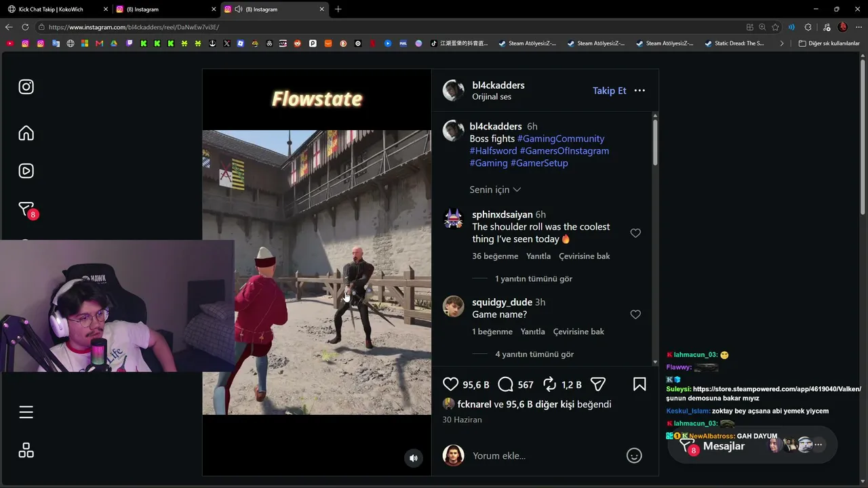The height and width of the screenshot is (488, 868).
Task: Expand '4 yanıtın tümünü gör' replies
Action: tap(534, 354)
